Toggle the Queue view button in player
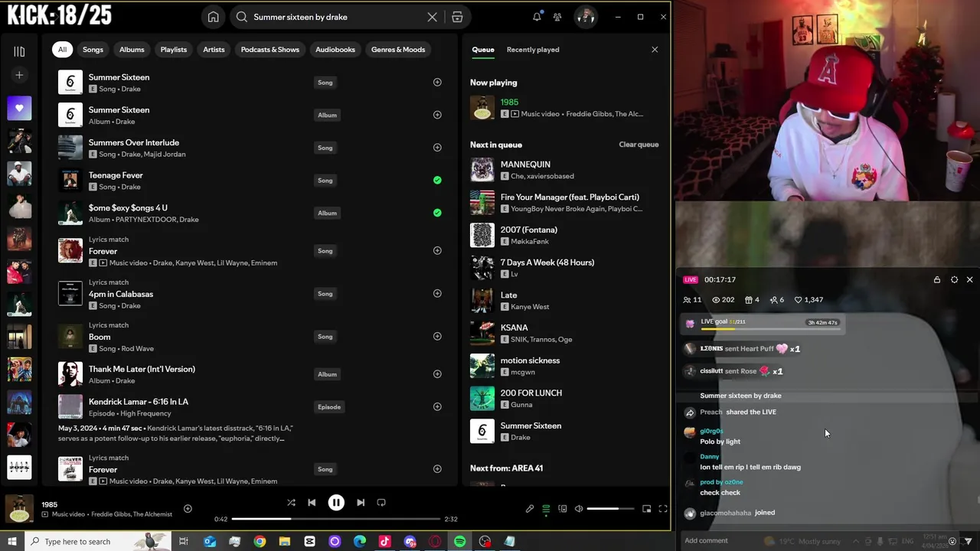980x551 pixels. click(546, 509)
